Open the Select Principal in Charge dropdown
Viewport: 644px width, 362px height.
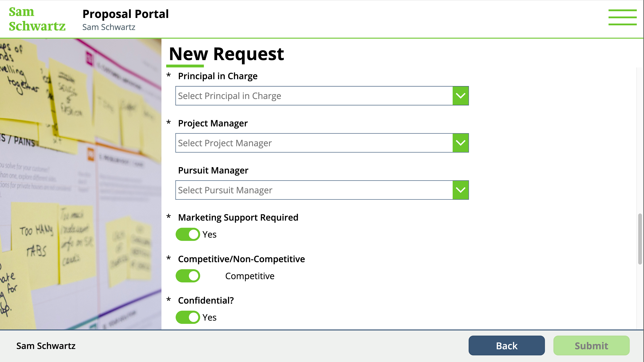322,96
